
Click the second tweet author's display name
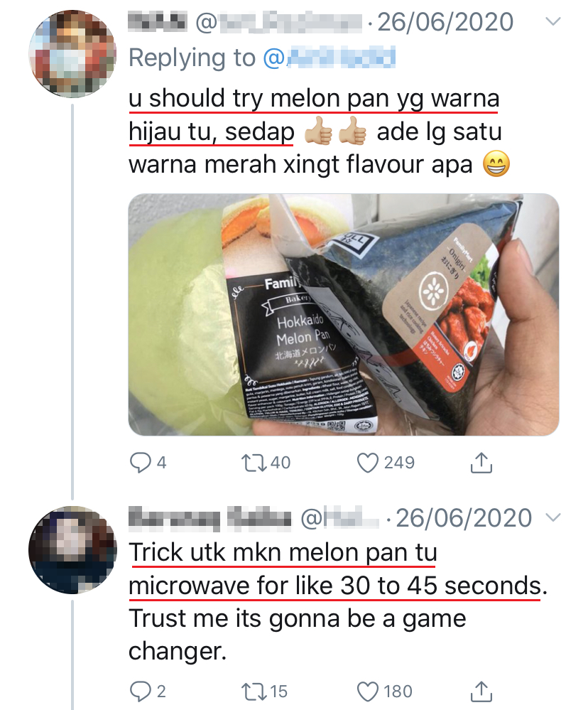coord(210,517)
